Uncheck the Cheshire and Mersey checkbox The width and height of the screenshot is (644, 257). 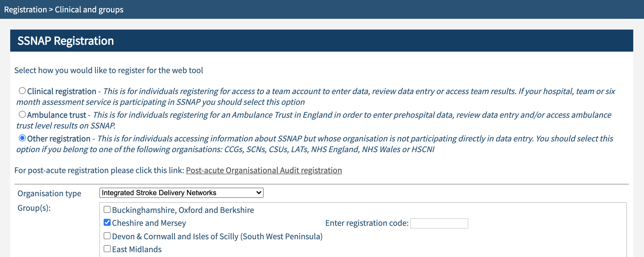[107, 222]
